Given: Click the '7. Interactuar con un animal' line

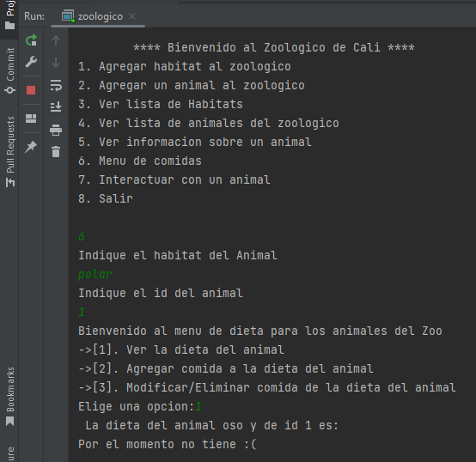Looking at the screenshot, I should (x=174, y=179).
